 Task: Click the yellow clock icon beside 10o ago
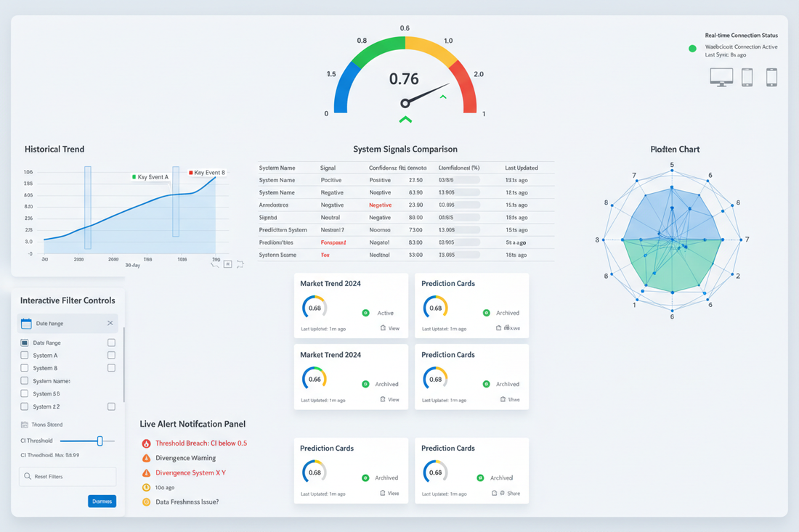pos(146,487)
